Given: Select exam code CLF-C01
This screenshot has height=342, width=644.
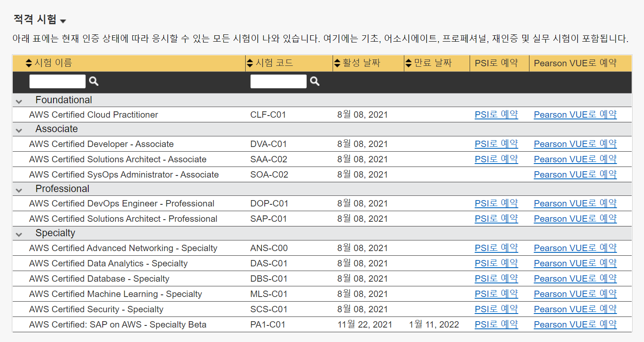Looking at the screenshot, I should coord(268,115).
